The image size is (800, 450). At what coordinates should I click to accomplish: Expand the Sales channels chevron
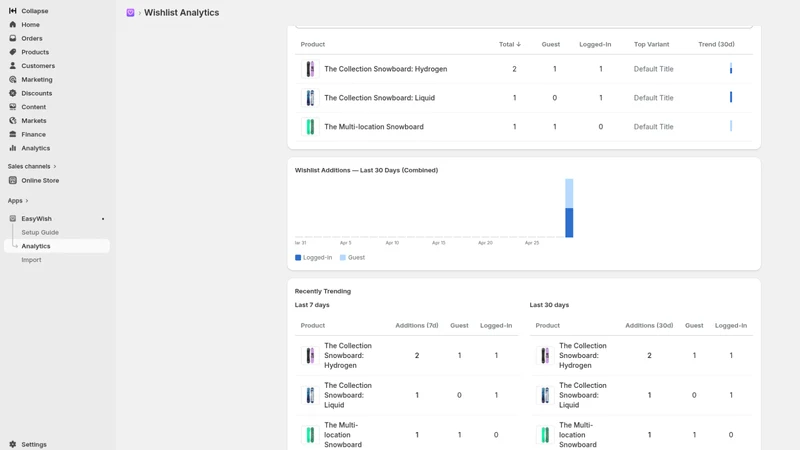55,166
